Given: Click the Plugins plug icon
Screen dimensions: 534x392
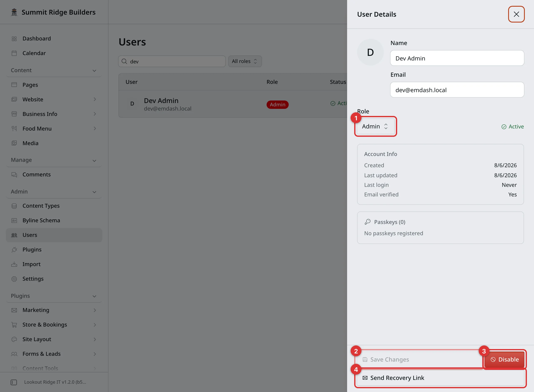Looking at the screenshot, I should (x=14, y=250).
